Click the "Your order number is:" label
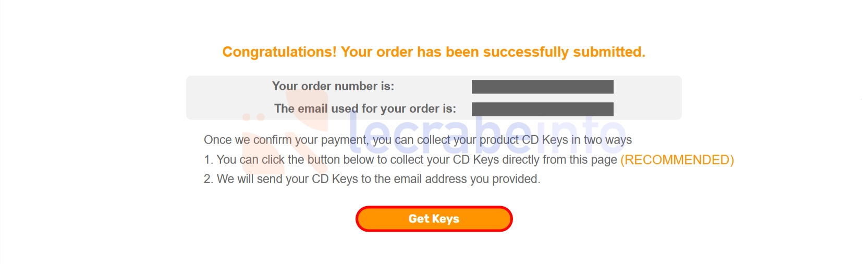Screen dimensions: 868x264 coord(333,86)
